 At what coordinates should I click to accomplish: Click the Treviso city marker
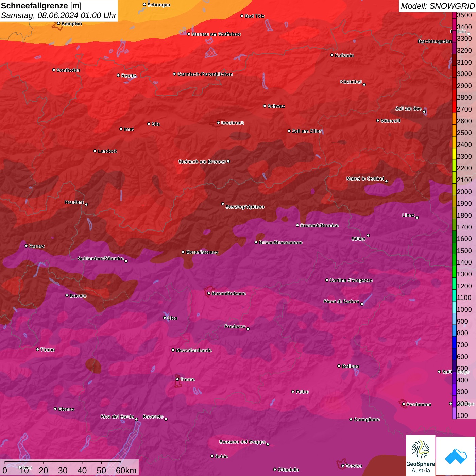pos(343,466)
